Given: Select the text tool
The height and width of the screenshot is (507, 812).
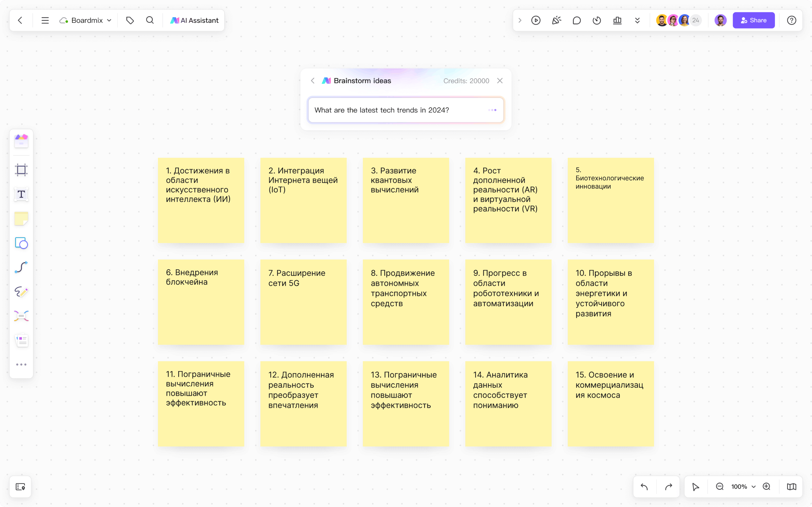Looking at the screenshot, I should [x=21, y=194].
